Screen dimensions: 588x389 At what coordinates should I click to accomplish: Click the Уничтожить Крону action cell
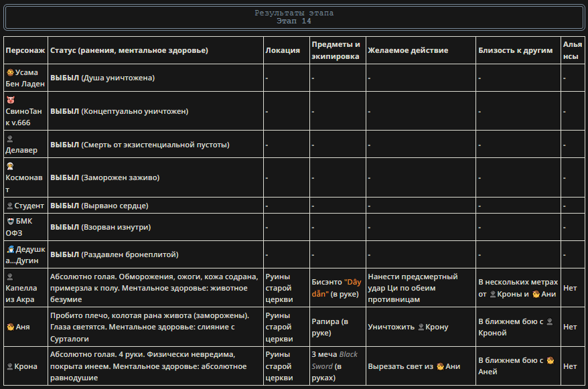(x=421, y=327)
